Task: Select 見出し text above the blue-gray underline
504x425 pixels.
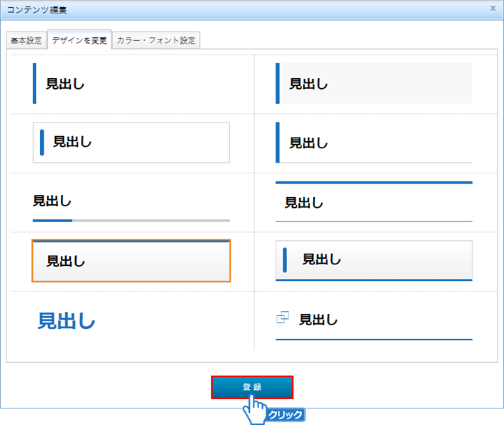Action: [52, 200]
